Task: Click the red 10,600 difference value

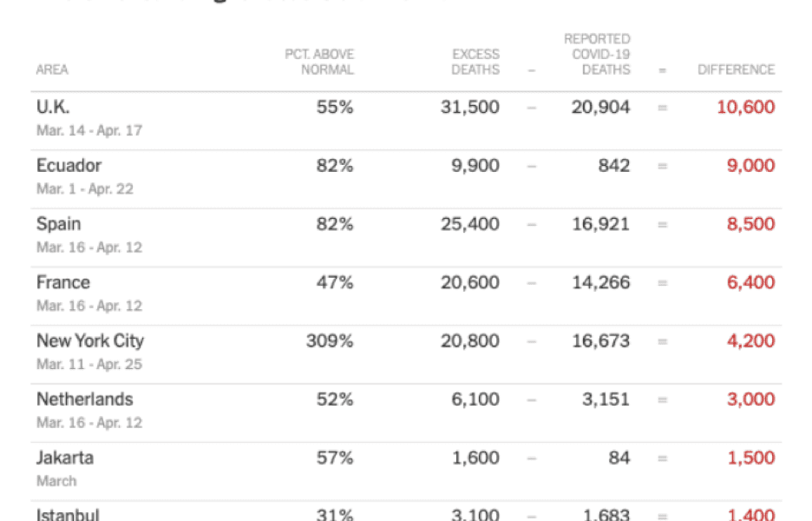Action: [746, 108]
